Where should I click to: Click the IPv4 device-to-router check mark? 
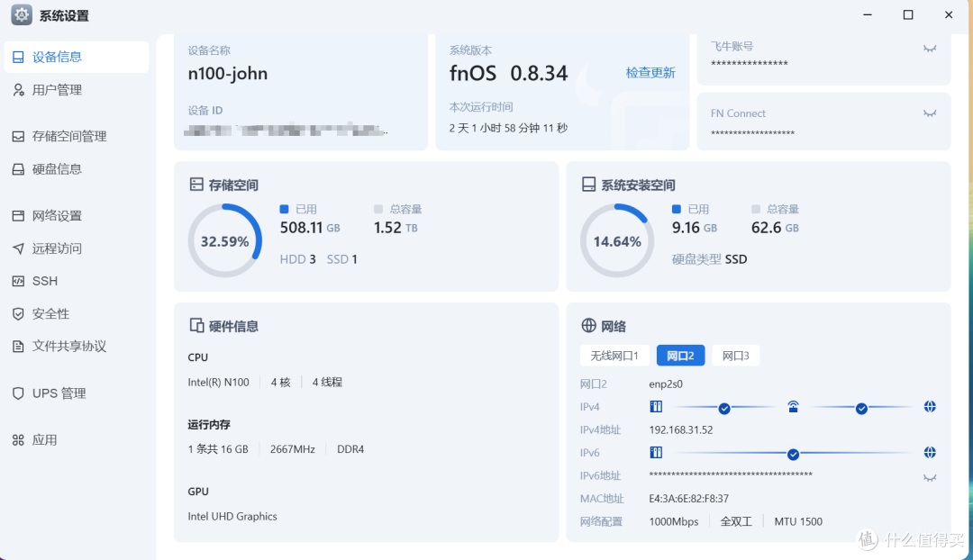[724, 408]
